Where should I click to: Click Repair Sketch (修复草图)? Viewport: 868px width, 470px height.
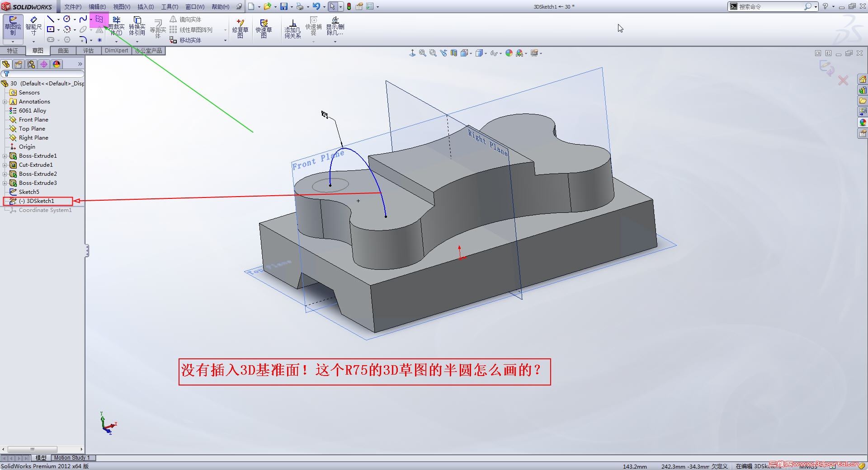(x=240, y=28)
